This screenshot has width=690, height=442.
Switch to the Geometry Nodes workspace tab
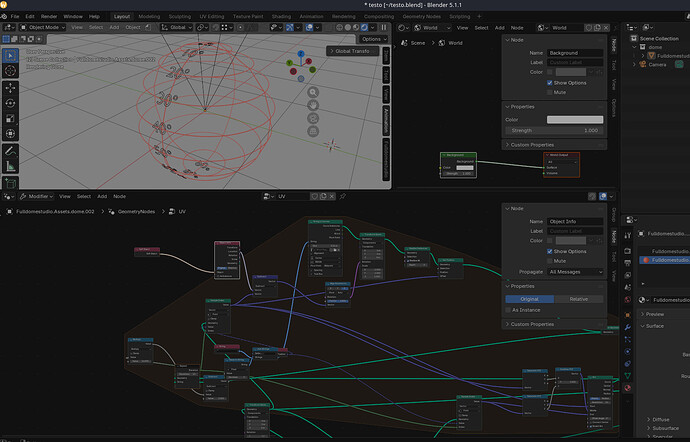point(422,16)
